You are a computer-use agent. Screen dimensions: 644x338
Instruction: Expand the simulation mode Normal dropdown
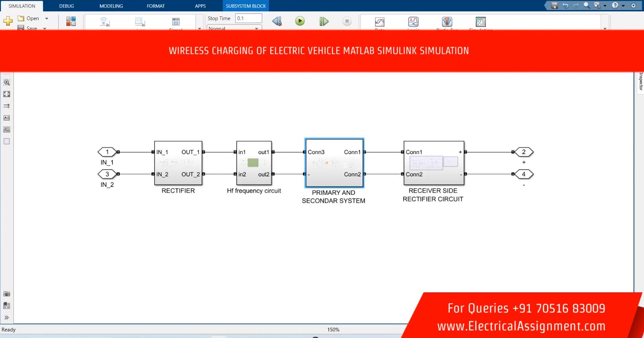pos(256,29)
